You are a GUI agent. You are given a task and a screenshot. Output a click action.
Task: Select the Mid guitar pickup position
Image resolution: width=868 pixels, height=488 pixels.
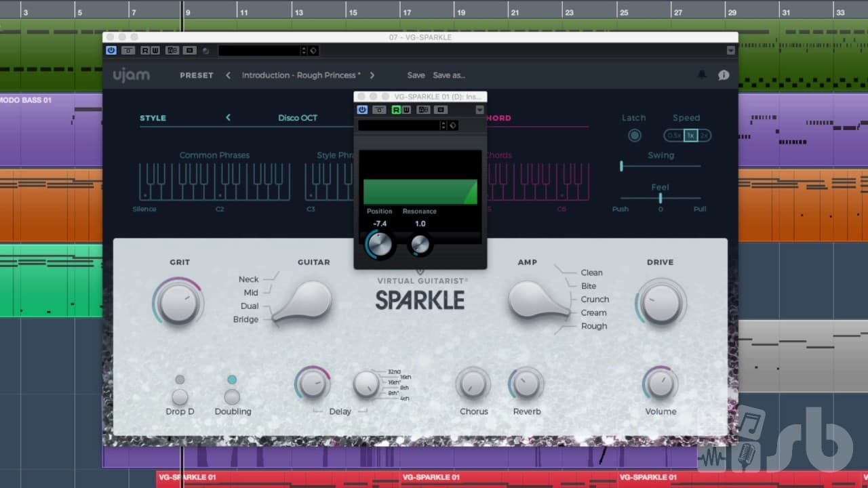click(x=251, y=293)
